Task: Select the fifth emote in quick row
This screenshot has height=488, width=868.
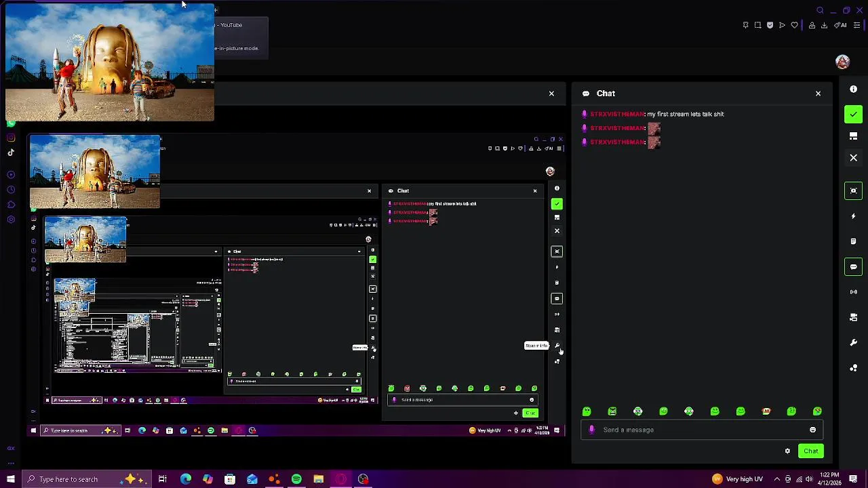Action: click(x=689, y=411)
